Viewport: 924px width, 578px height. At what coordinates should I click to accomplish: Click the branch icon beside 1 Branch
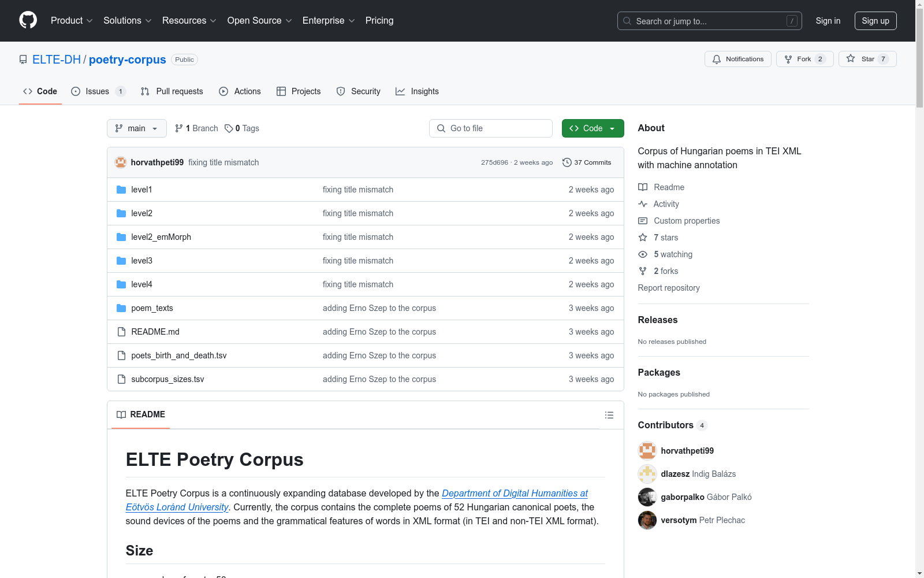pos(179,128)
